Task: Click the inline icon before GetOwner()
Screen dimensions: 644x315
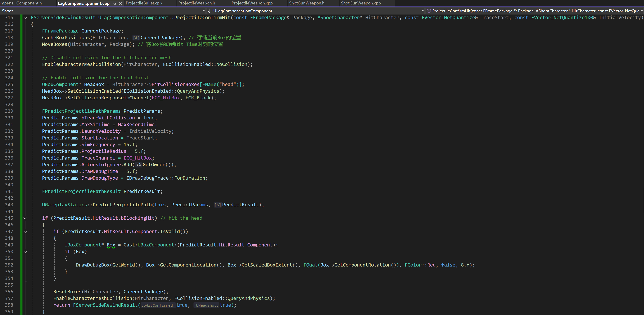Action: (x=139, y=165)
